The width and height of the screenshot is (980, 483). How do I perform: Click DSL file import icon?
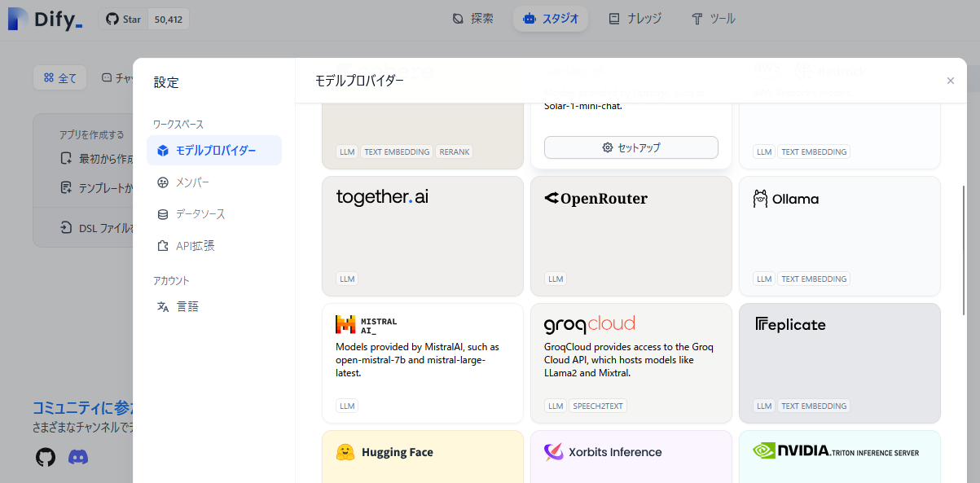[x=67, y=228]
